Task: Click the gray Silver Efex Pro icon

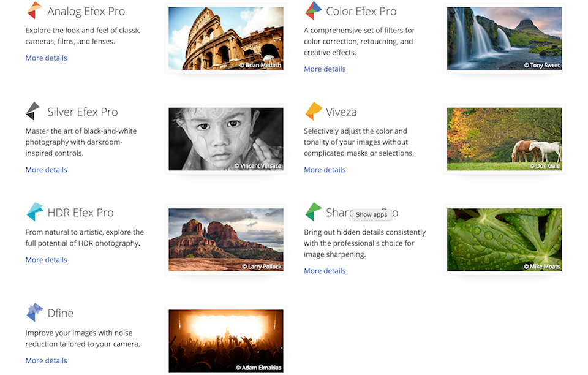Action: 33,111
